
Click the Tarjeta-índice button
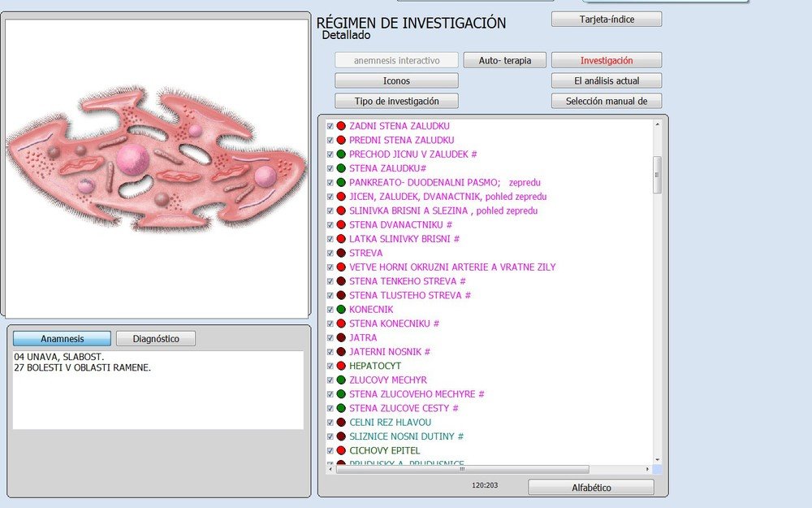click(x=607, y=19)
